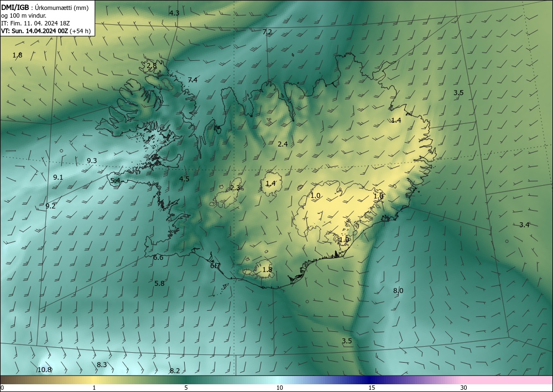Viewport: 553px width, 392px height.
Task: Click the 7.4 precipitation value
Action: coord(192,80)
